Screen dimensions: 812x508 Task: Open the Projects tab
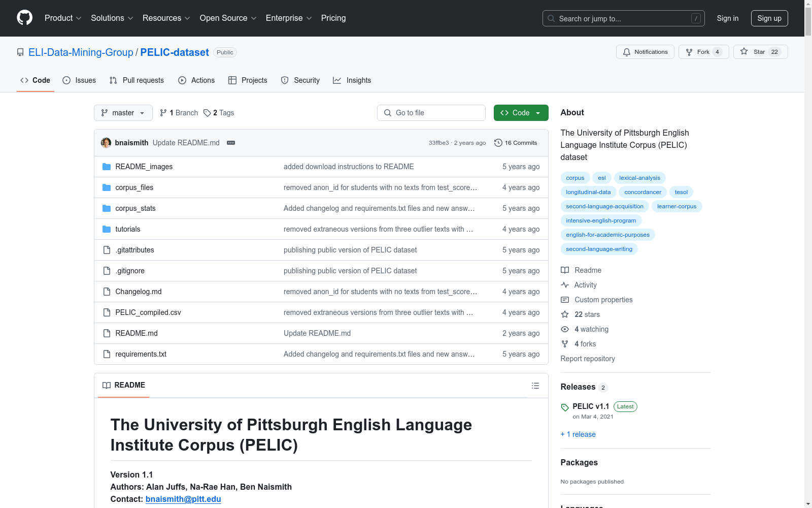[248, 80]
